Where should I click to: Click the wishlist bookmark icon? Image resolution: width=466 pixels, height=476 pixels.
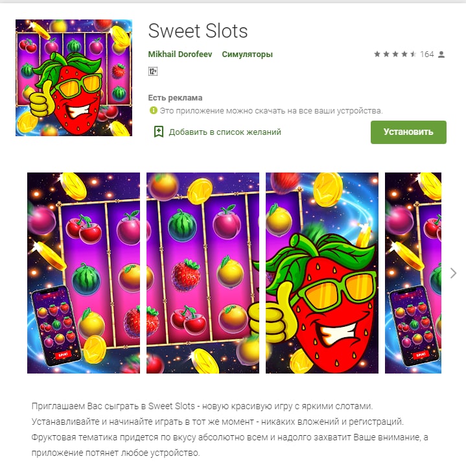click(x=159, y=132)
